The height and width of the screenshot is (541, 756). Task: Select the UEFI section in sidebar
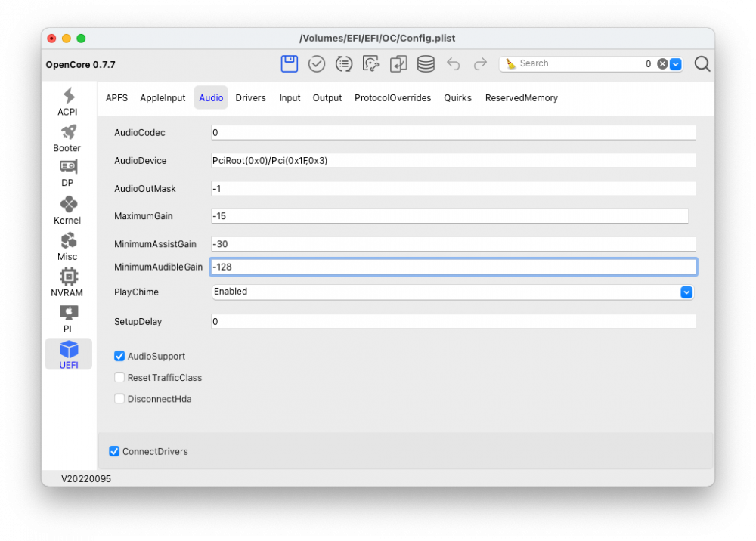(x=69, y=354)
